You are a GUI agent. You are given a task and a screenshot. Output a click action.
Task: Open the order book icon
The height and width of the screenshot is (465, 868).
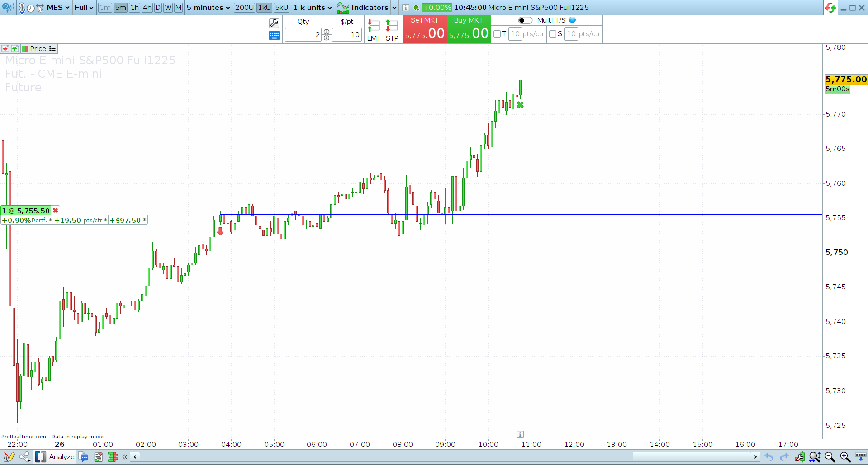[x=113, y=457]
